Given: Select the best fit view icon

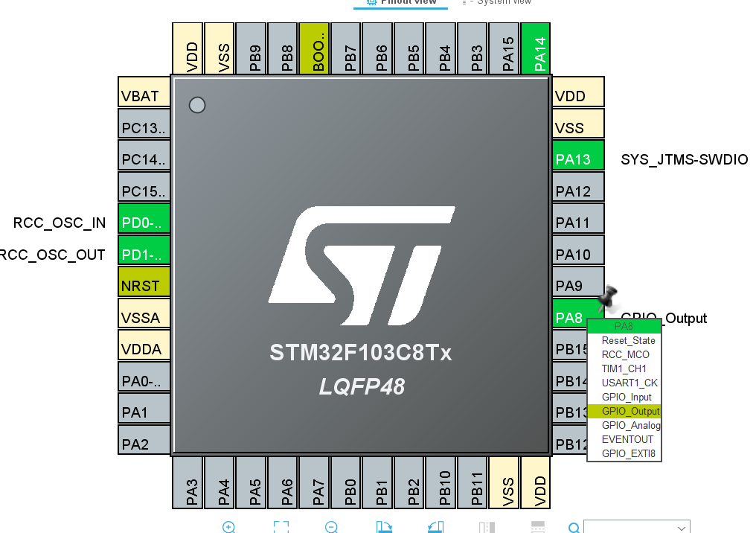Looking at the screenshot, I should click(x=281, y=527).
